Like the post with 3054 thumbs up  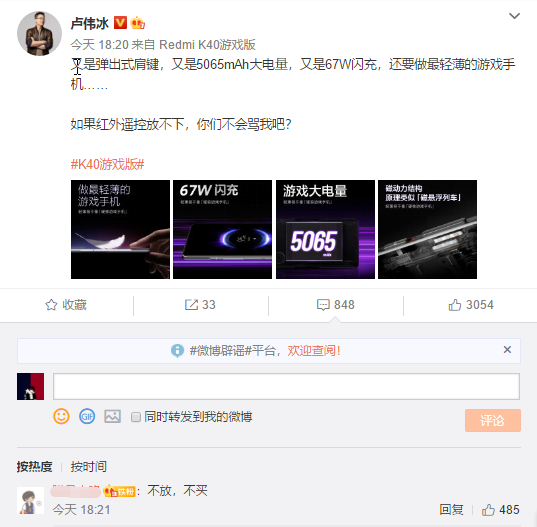tap(471, 305)
